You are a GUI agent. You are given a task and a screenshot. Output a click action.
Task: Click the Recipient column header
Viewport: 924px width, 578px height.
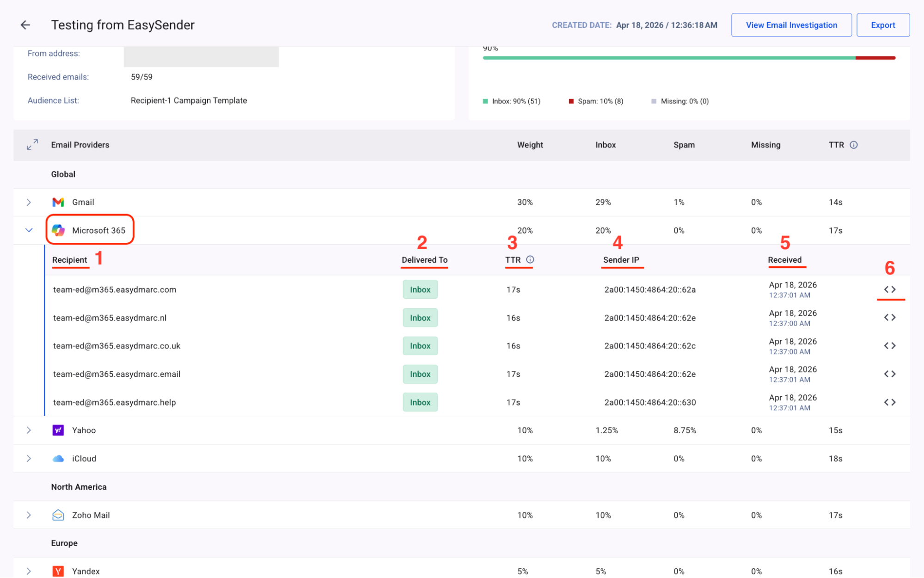(69, 260)
